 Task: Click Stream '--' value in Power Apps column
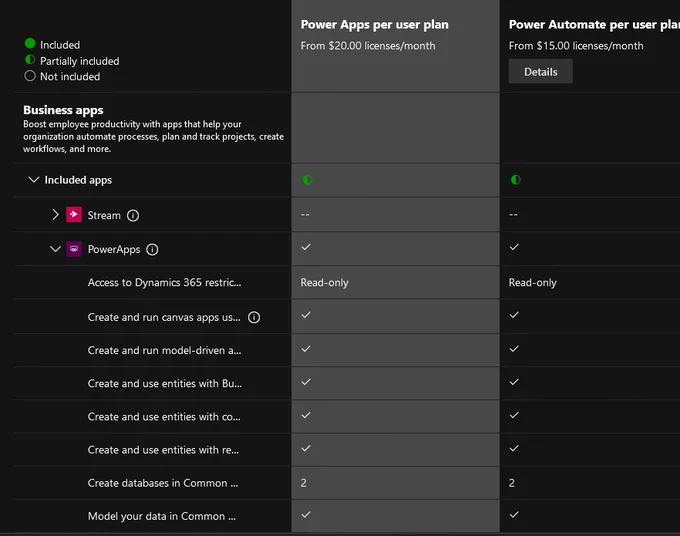tap(305, 214)
